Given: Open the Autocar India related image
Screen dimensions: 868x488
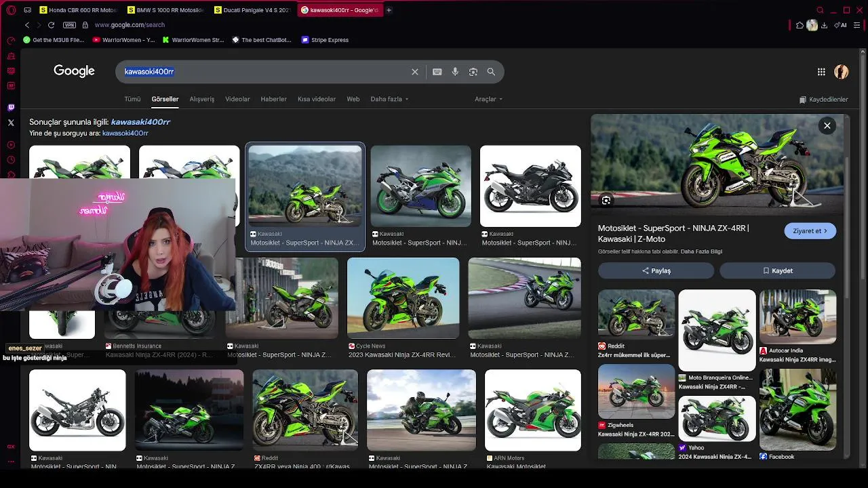Looking at the screenshot, I should [x=797, y=317].
